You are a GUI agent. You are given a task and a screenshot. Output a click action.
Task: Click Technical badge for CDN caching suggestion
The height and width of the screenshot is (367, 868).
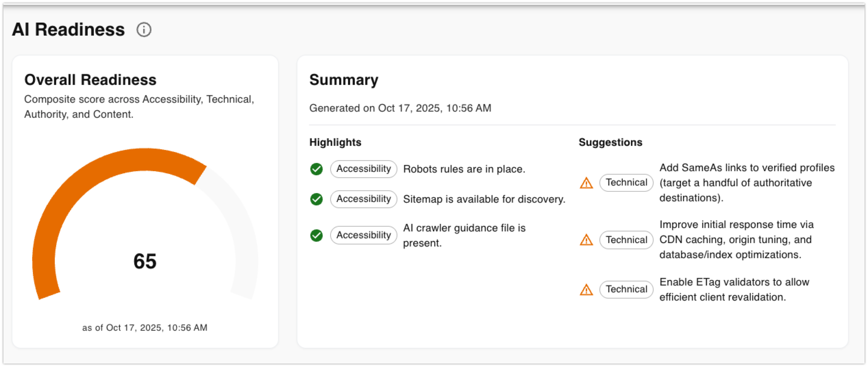click(626, 240)
